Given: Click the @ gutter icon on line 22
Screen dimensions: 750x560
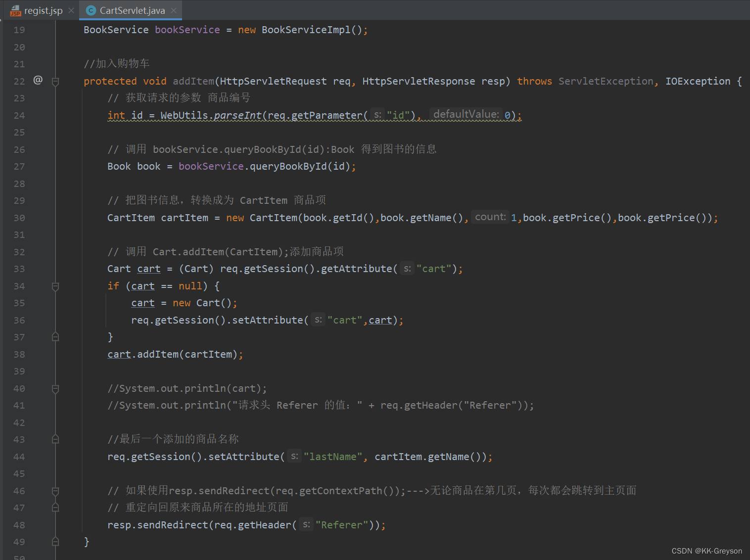Looking at the screenshot, I should [38, 80].
